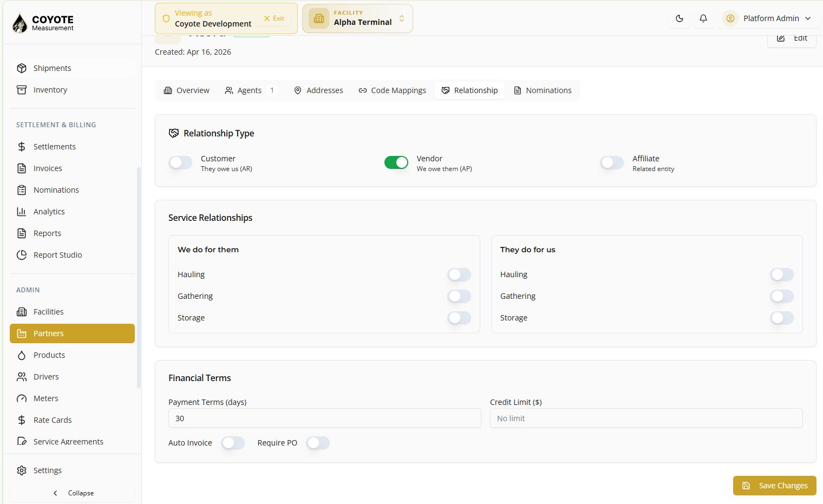The width and height of the screenshot is (823, 504).
Task: Toggle Storage under We do for them
Action: (459, 318)
